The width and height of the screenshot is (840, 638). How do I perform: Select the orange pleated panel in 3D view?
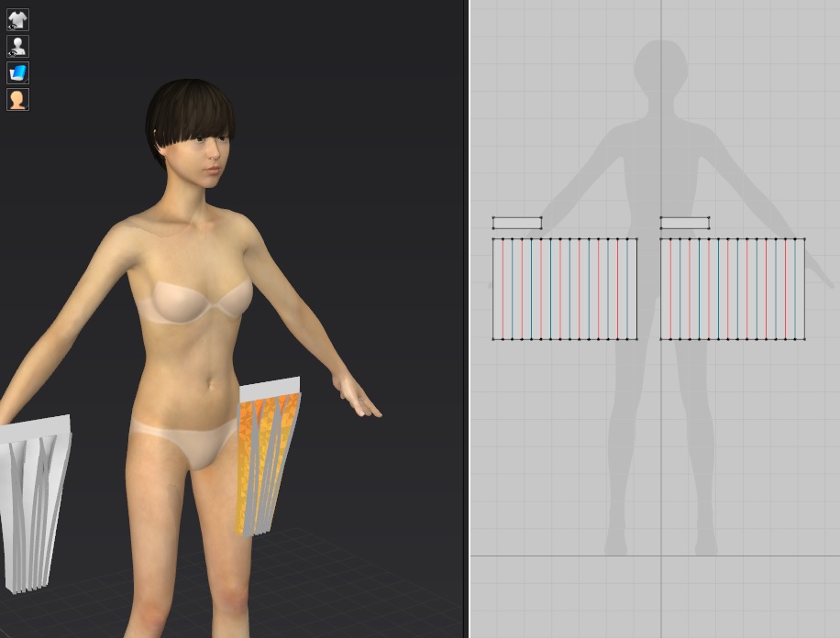tap(267, 465)
